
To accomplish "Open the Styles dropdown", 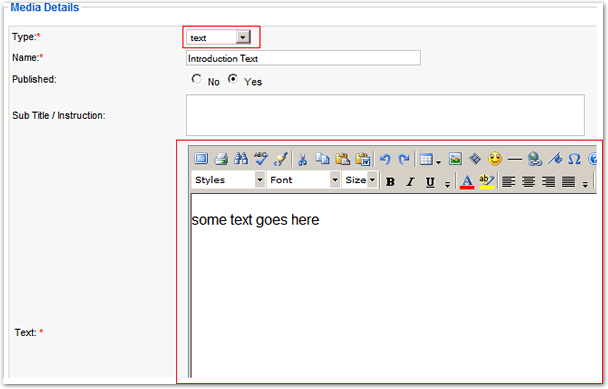I will click(x=228, y=180).
